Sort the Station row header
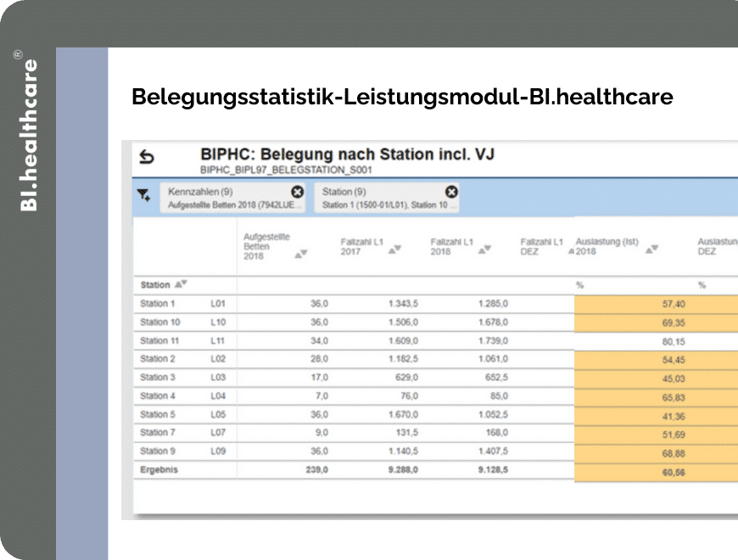The height and width of the screenshot is (560, 738). [x=182, y=284]
